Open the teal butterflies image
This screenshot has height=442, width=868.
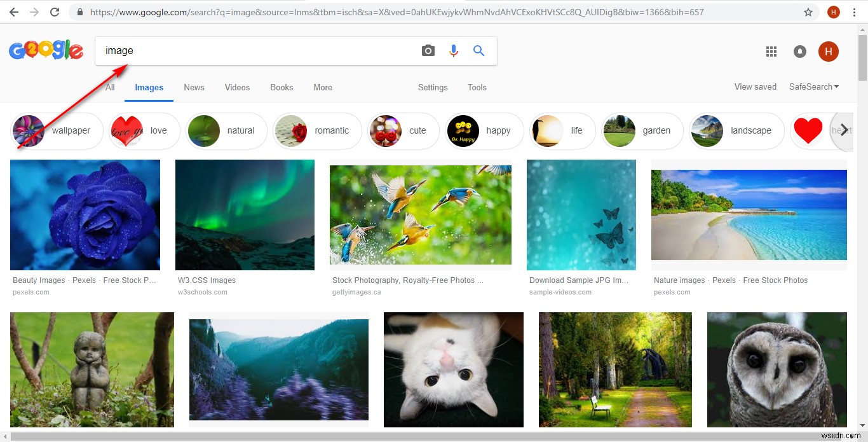tap(581, 215)
